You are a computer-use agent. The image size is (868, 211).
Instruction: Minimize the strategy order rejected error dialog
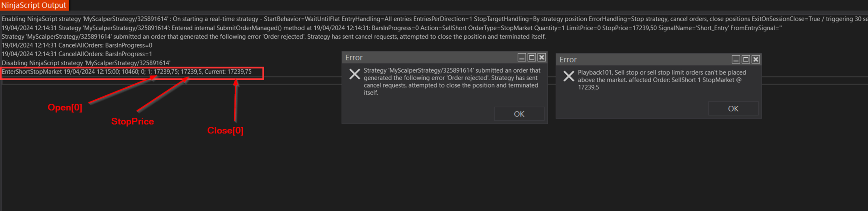point(522,57)
